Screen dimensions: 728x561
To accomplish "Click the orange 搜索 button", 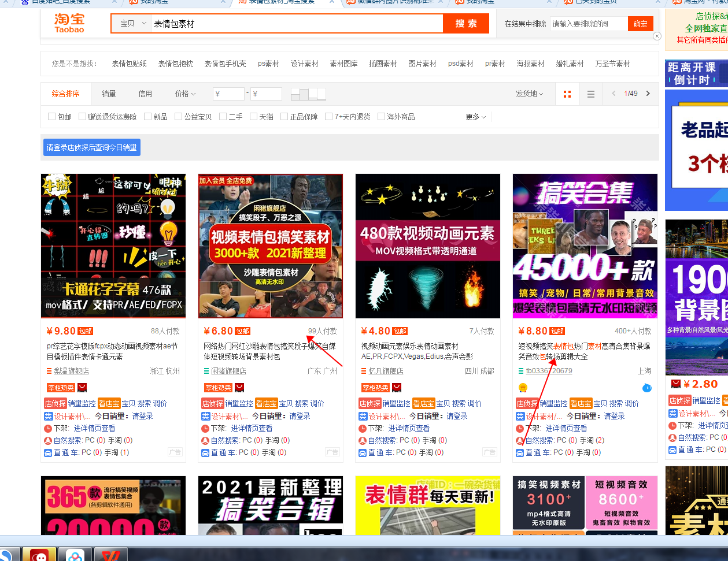I will [466, 24].
